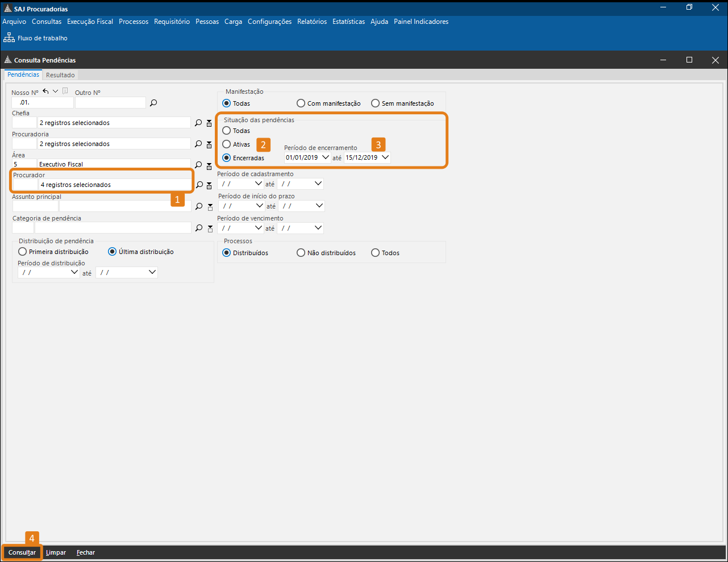Click the Procurador multi-selection list icon
728x562 pixels.
209,185
